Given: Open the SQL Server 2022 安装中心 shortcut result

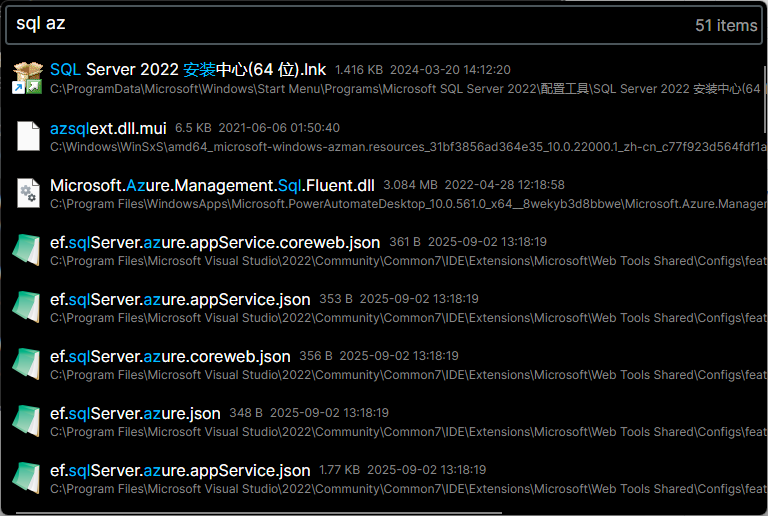Looking at the screenshot, I should point(188,70).
